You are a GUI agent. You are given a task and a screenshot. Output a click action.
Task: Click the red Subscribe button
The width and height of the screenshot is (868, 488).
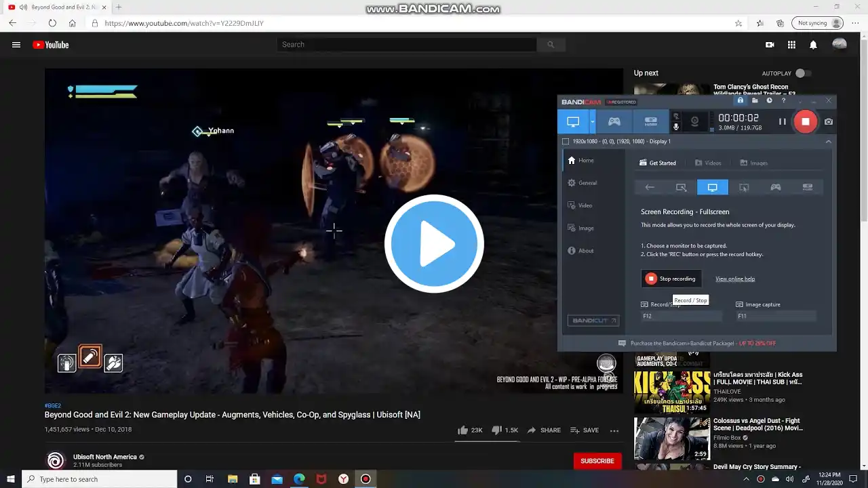pyautogui.click(x=597, y=461)
